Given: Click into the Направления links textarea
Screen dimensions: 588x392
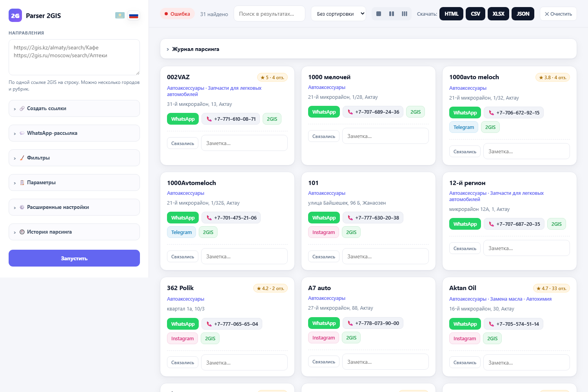Looking at the screenshot, I should click(x=74, y=57).
